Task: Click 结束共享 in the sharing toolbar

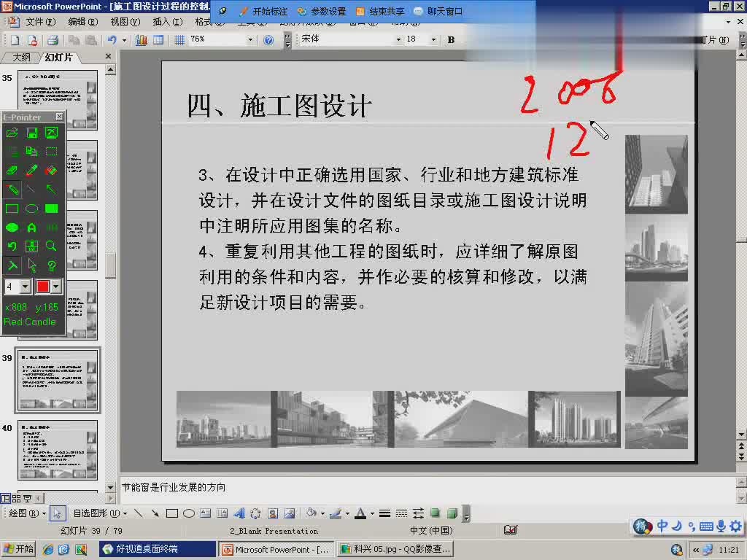Action: click(x=381, y=12)
